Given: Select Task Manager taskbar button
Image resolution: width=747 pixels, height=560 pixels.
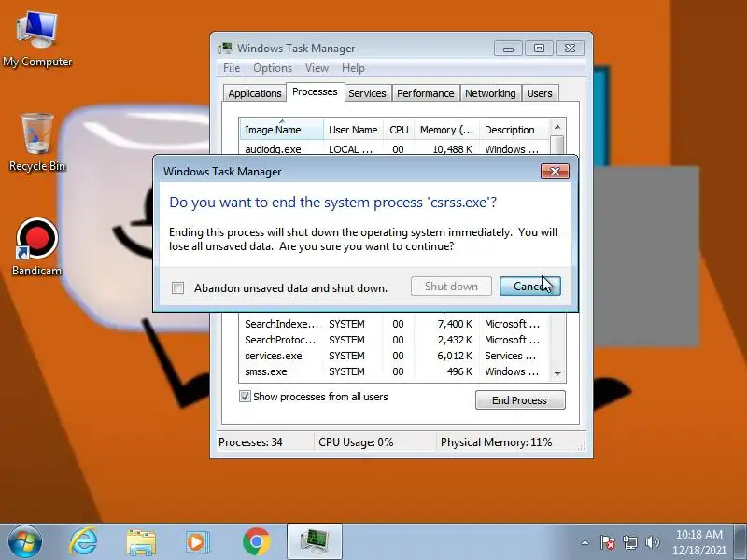Looking at the screenshot, I should (x=315, y=542).
